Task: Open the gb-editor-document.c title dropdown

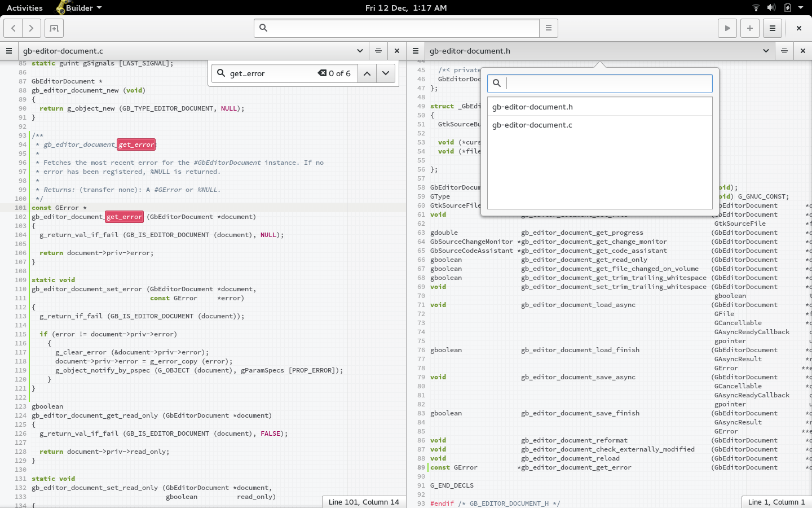Action: pyautogui.click(x=360, y=51)
